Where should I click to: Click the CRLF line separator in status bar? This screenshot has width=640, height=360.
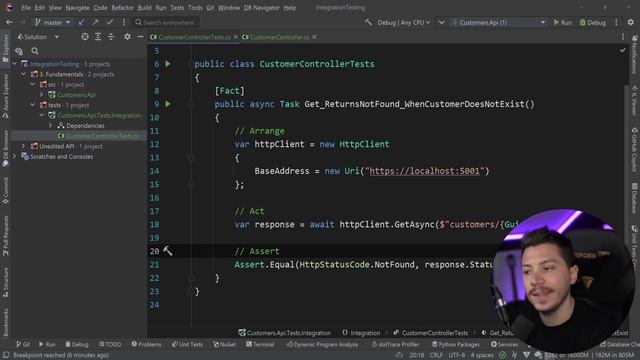(436, 356)
